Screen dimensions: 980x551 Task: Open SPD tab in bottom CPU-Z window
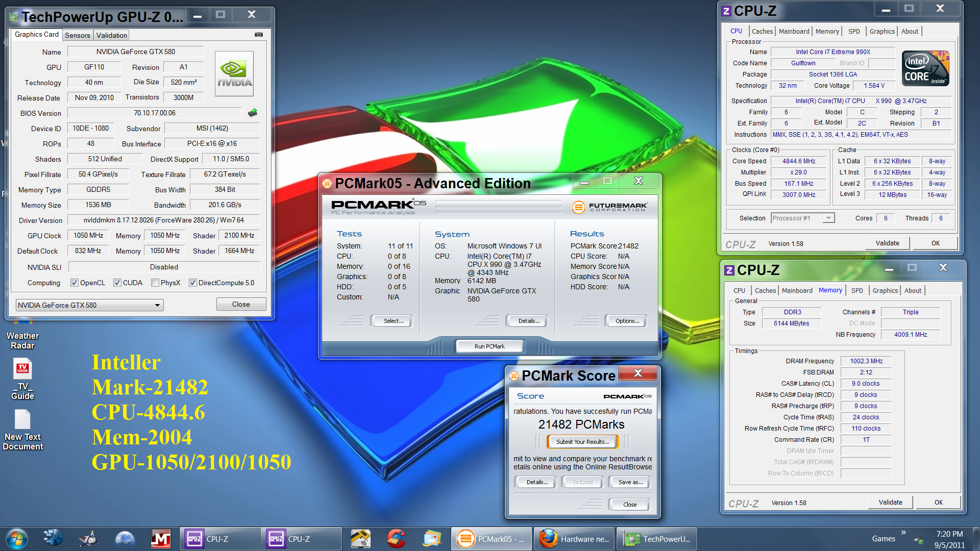(857, 290)
